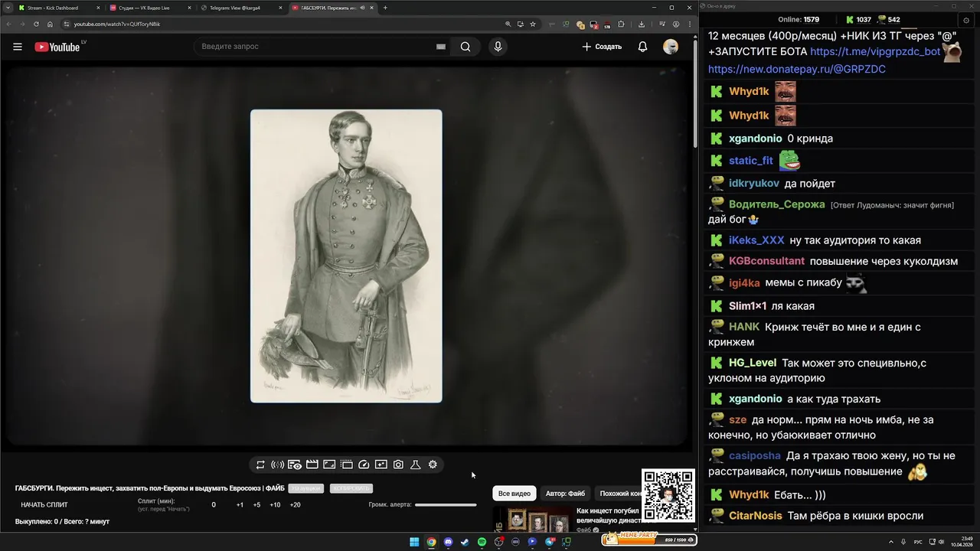Open the Как инцест погубил video title
The height and width of the screenshot is (551, 980).
click(x=608, y=515)
